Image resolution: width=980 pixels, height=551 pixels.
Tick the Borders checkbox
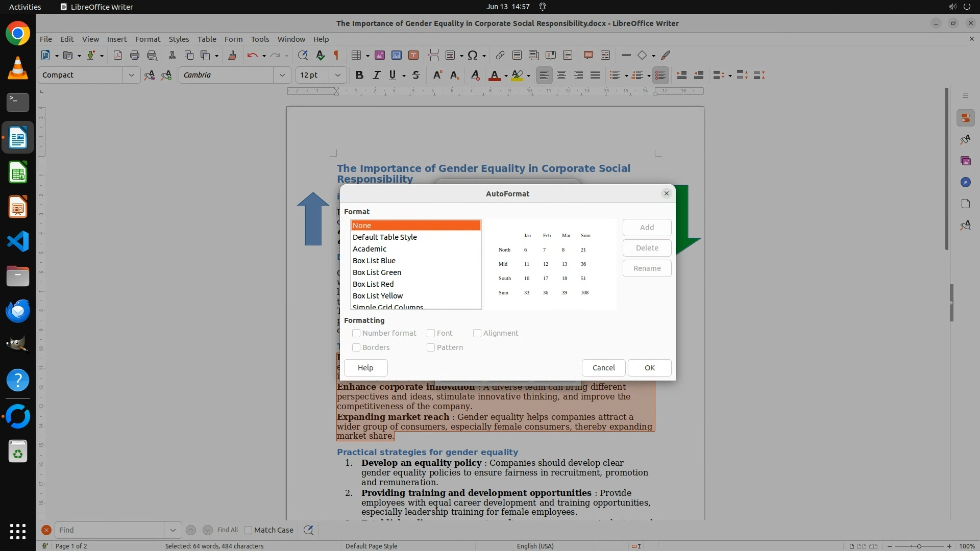pos(356,347)
